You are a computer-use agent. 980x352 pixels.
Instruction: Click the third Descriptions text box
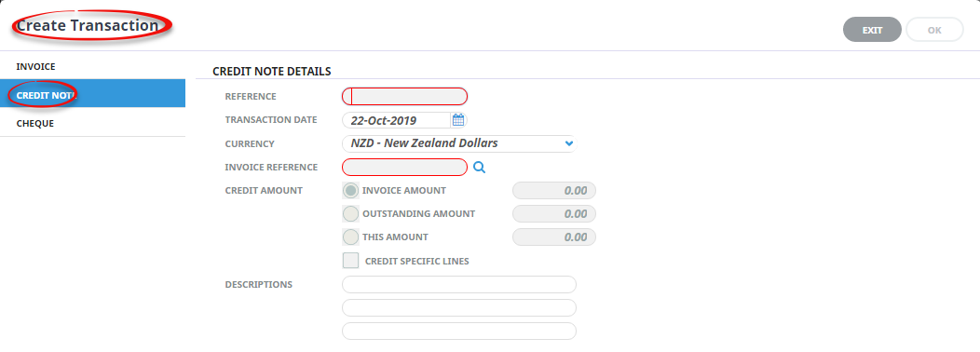pyautogui.click(x=458, y=331)
